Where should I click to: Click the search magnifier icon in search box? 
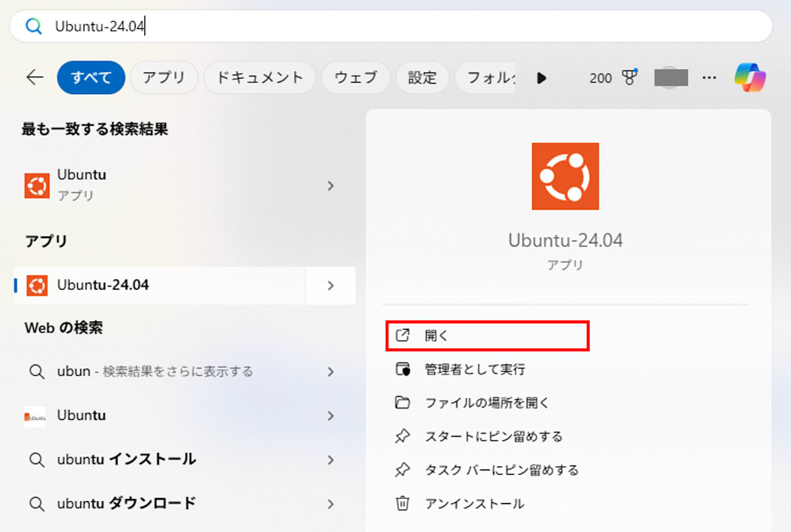pyautogui.click(x=33, y=26)
